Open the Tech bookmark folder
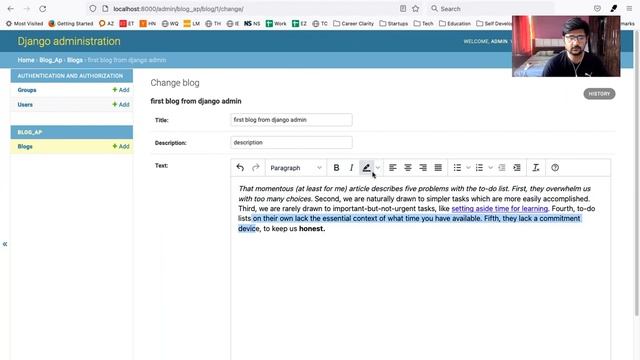The image size is (640, 360). [423, 24]
